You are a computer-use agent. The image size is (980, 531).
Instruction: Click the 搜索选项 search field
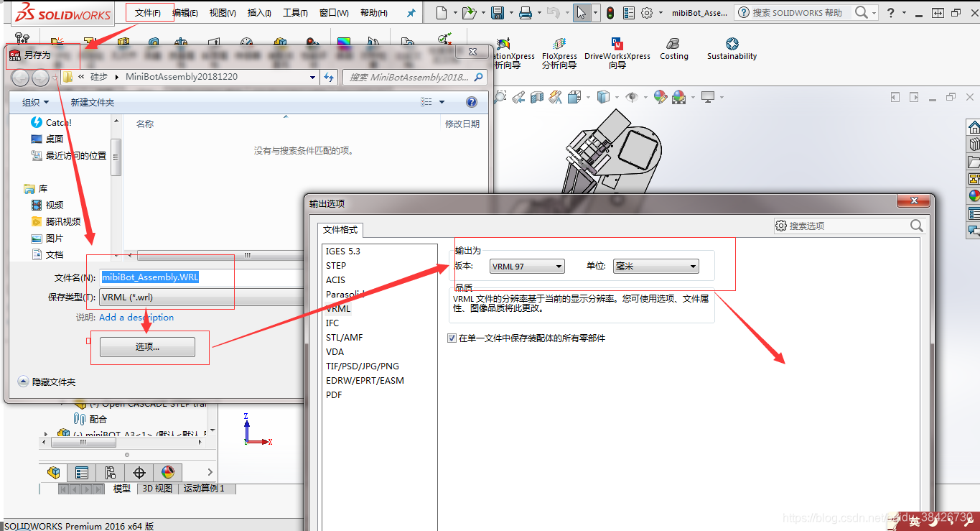[849, 226]
